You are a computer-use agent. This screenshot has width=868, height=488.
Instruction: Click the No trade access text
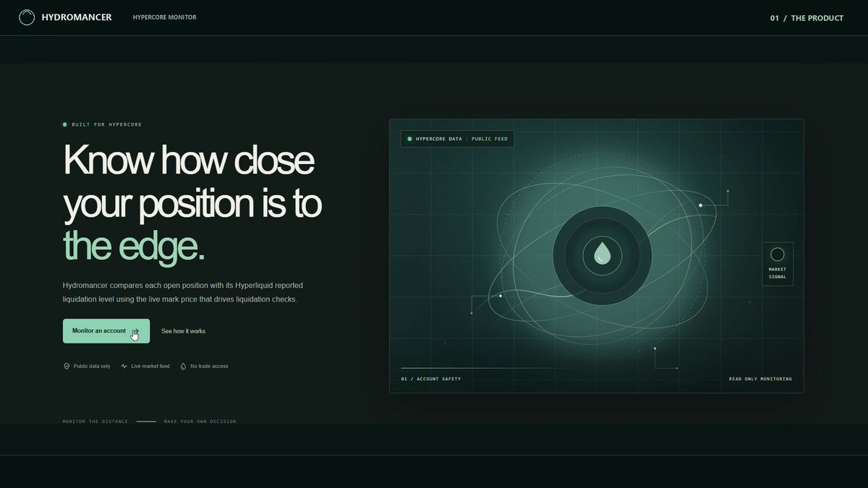click(209, 367)
